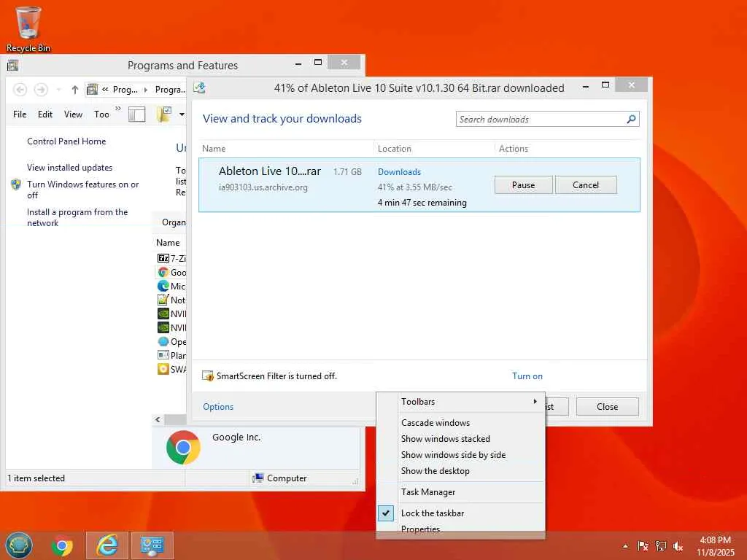Go back in Programs and Features window
The width and height of the screenshot is (747, 560).
pos(20,90)
